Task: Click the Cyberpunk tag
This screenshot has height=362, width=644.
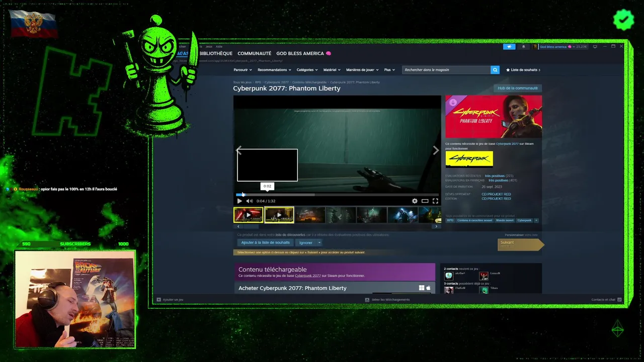Action: pos(524,220)
